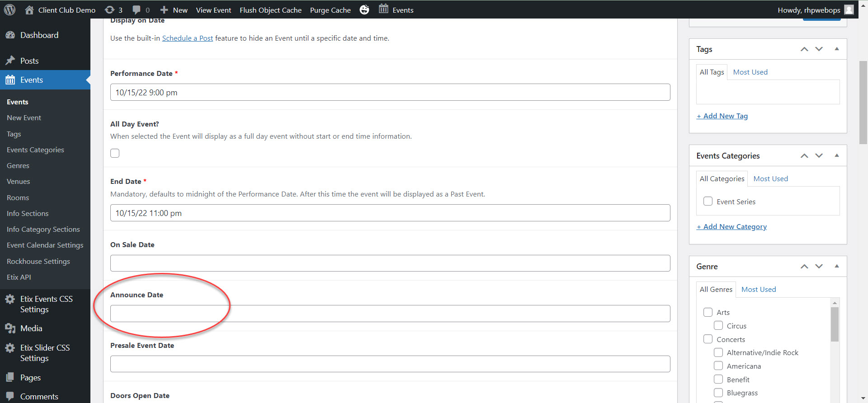Open the Media icon in sidebar
Viewport: 868px width, 403px height.
pyautogui.click(x=10, y=328)
